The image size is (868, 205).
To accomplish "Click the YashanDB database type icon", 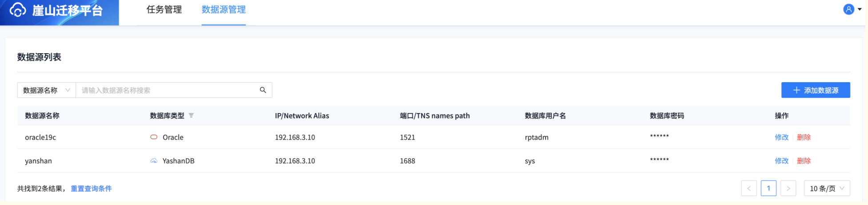I will pos(154,161).
